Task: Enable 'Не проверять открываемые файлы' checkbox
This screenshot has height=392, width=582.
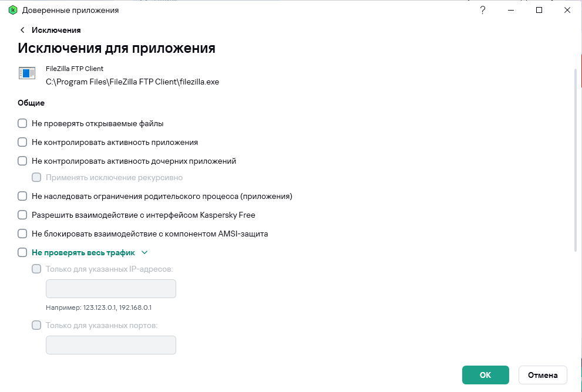Action: click(22, 124)
